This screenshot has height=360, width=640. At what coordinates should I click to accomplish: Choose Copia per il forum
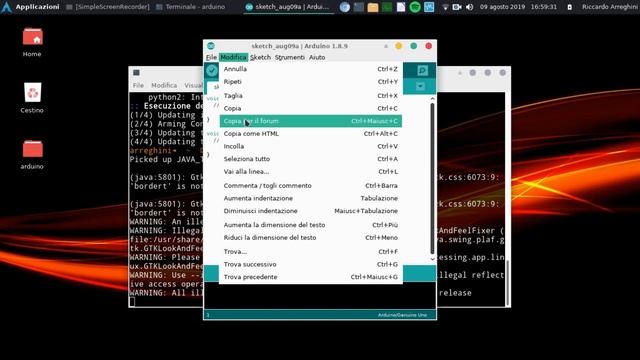(x=311, y=121)
